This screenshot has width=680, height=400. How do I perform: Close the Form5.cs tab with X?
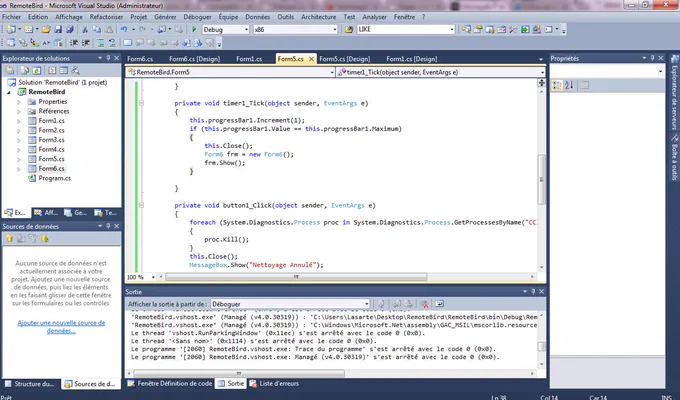(x=311, y=59)
